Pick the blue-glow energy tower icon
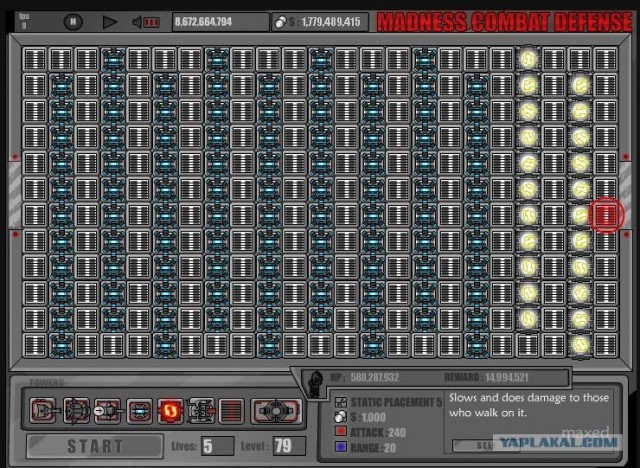The width and height of the screenshot is (640, 468). coord(140,410)
